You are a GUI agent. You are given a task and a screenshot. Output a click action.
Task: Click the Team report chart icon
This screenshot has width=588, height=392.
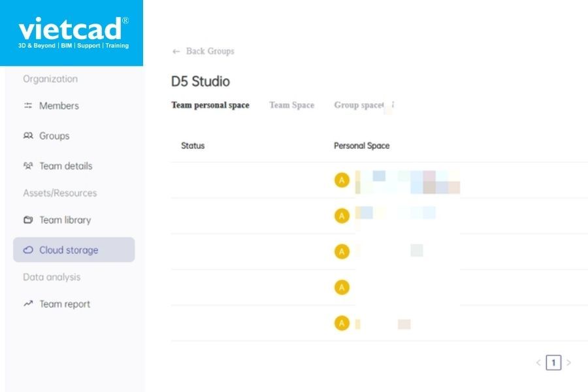(28, 303)
